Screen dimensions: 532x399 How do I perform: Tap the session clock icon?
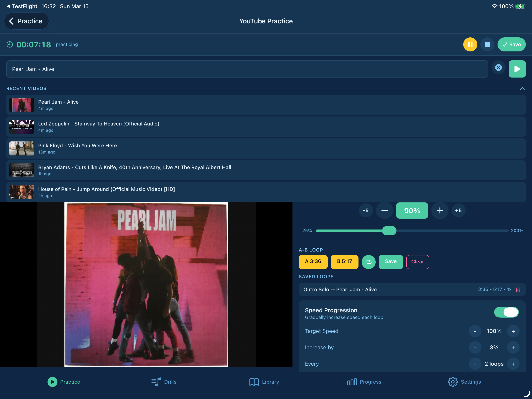coord(10,45)
